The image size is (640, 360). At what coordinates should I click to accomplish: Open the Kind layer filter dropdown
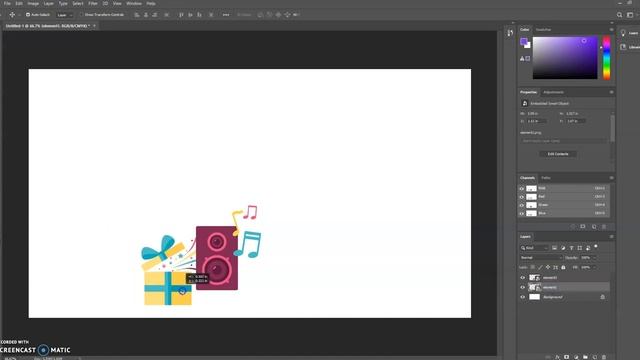(x=534, y=248)
